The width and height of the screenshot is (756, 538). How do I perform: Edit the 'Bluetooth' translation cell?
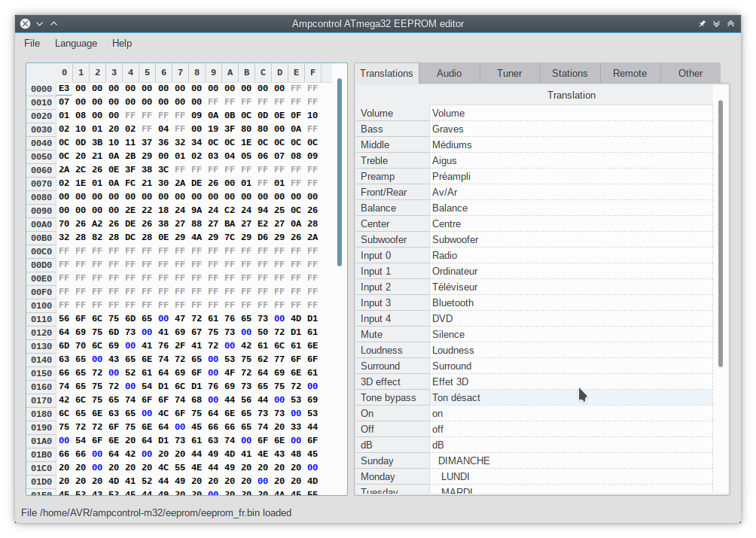571,303
